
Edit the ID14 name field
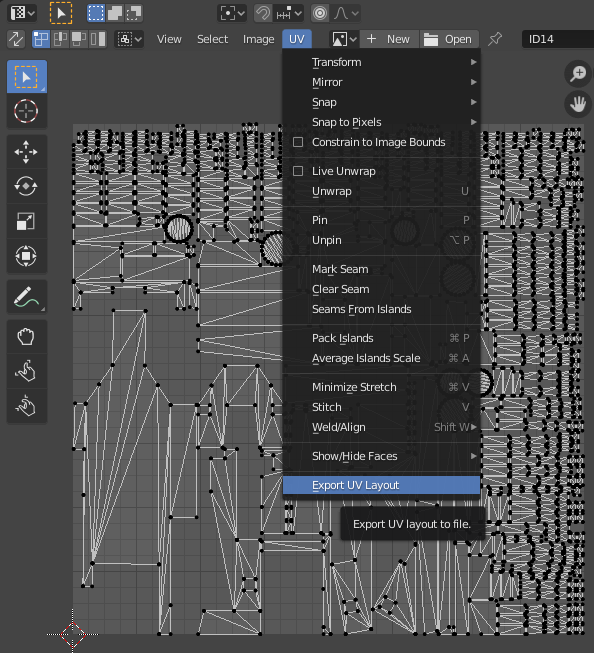point(557,39)
